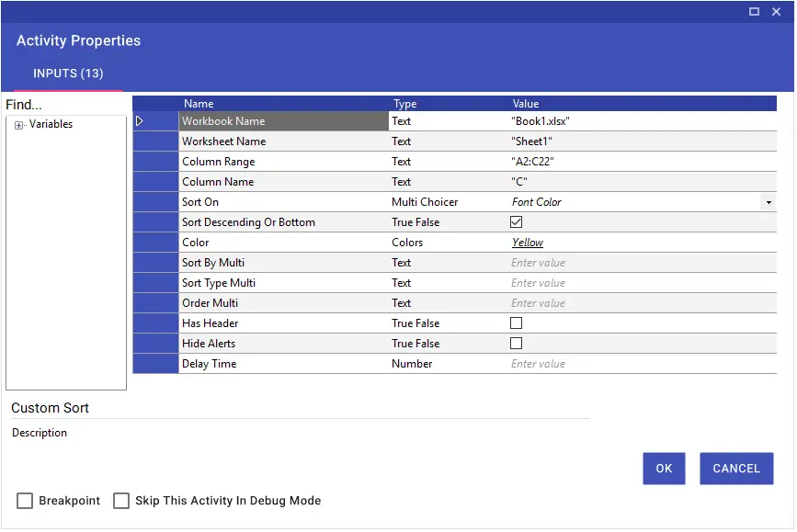Uncheck Sort Descending Or Bottom checkbox
The image size is (797, 532).
(516, 222)
